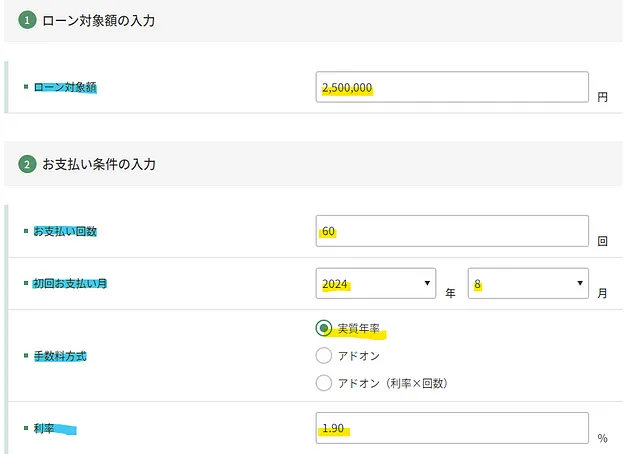This screenshot has height=454, width=640.
Task: Select the アドオン（利率×回数） radio button
Action: point(323,382)
